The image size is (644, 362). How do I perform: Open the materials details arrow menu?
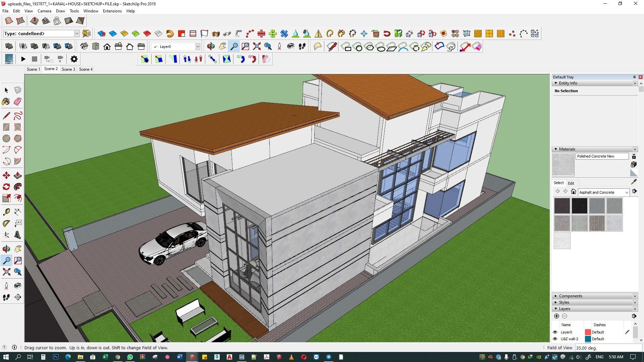click(634, 191)
